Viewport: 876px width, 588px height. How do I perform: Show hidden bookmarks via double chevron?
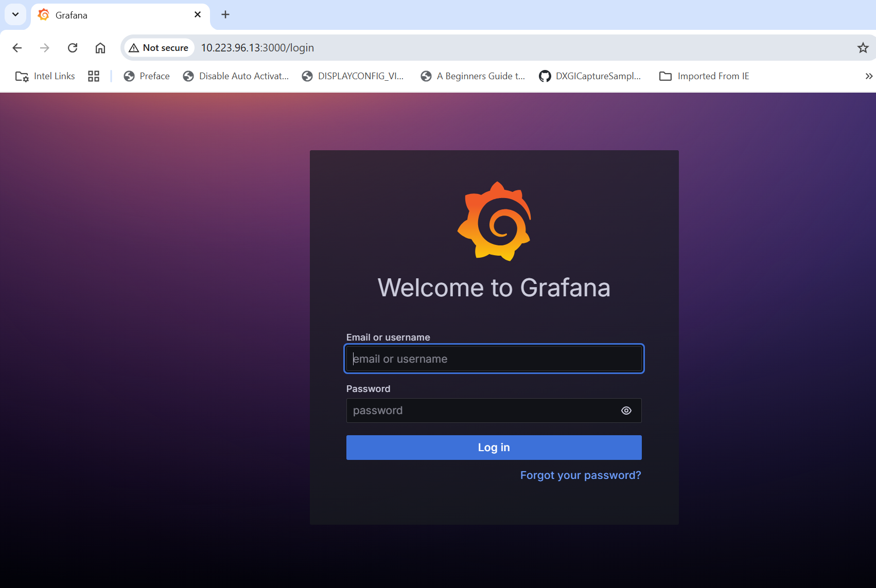[x=869, y=76]
